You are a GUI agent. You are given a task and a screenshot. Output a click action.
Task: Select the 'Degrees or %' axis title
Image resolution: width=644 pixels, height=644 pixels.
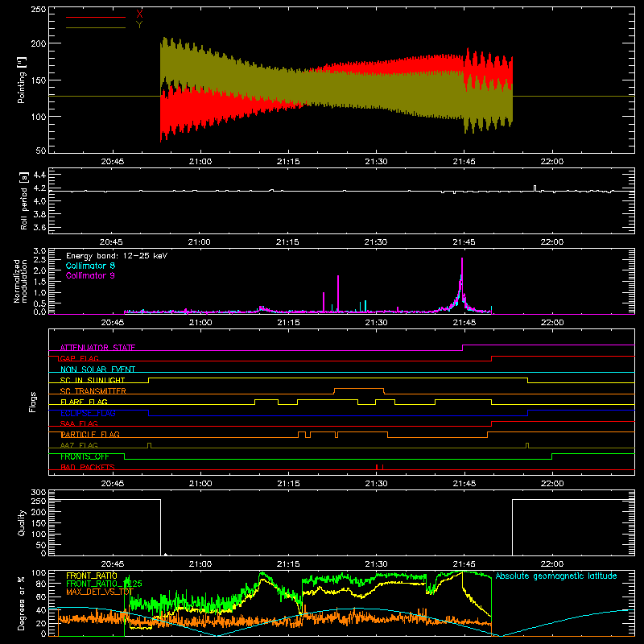[22, 603]
